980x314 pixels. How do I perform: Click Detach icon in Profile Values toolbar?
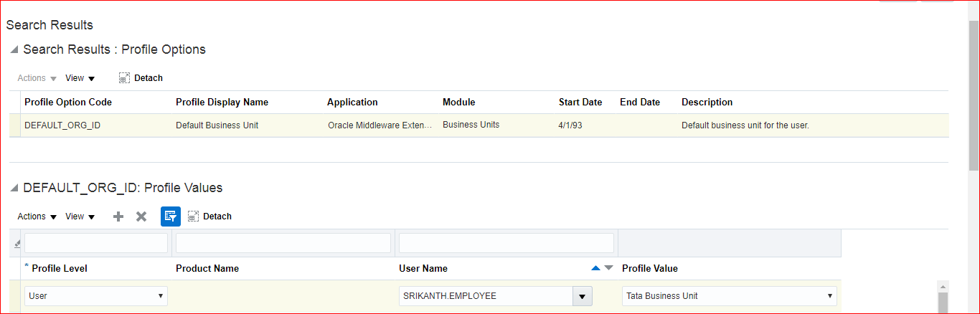(x=193, y=217)
